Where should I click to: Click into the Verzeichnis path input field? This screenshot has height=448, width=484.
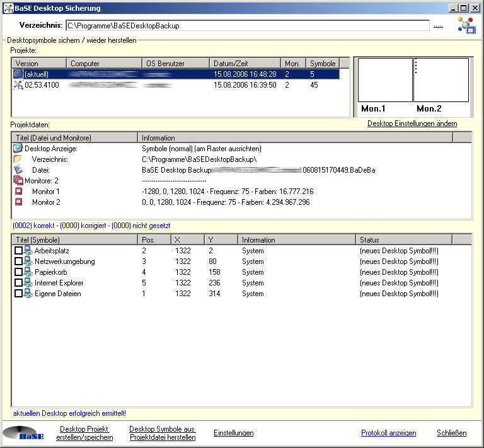coord(247,26)
